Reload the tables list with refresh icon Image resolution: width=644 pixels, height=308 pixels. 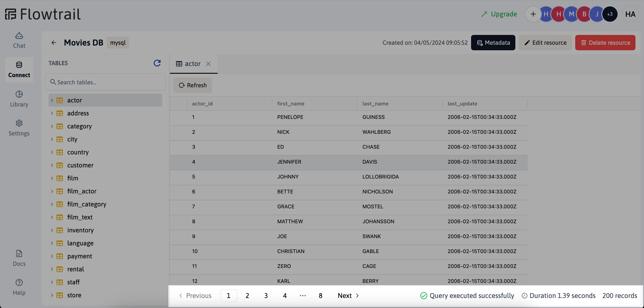[x=157, y=63]
